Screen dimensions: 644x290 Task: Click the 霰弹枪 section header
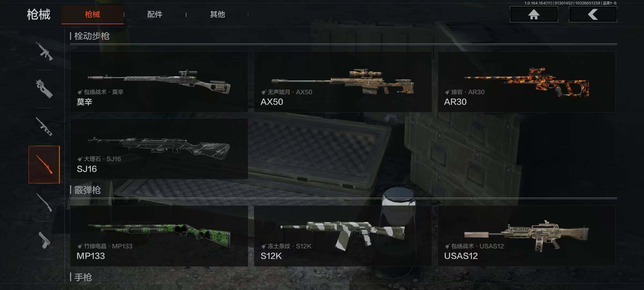87,190
